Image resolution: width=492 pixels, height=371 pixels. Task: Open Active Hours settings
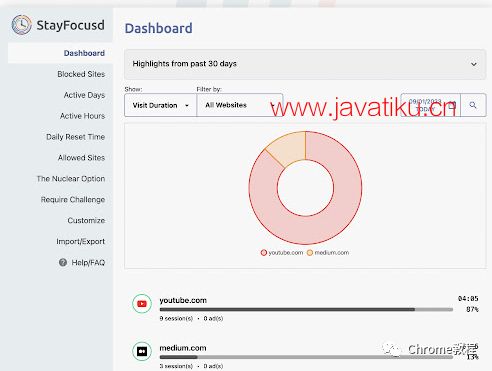[82, 116]
